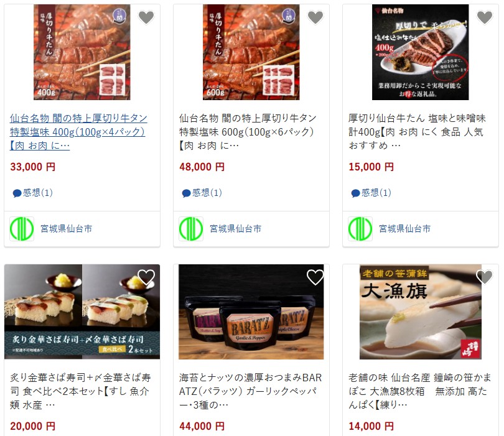Screen dimensions: 504x436
Task: Open review bubble 感想(1) for 400g item
Action: [33, 193]
